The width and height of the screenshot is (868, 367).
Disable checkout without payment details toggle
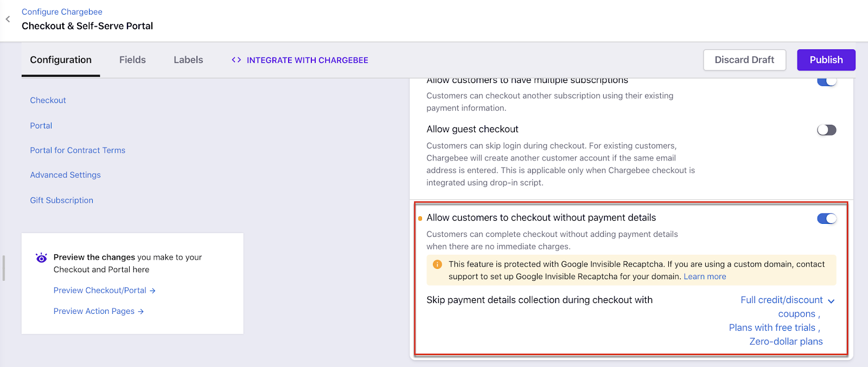[827, 218]
